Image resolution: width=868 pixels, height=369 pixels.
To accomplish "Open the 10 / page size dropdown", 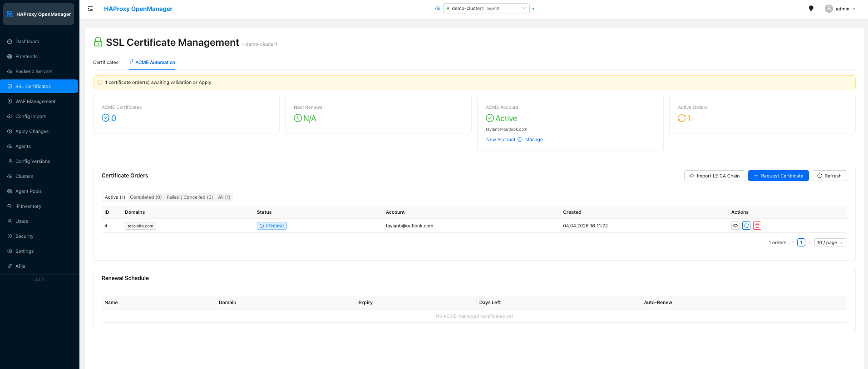I will [x=830, y=242].
